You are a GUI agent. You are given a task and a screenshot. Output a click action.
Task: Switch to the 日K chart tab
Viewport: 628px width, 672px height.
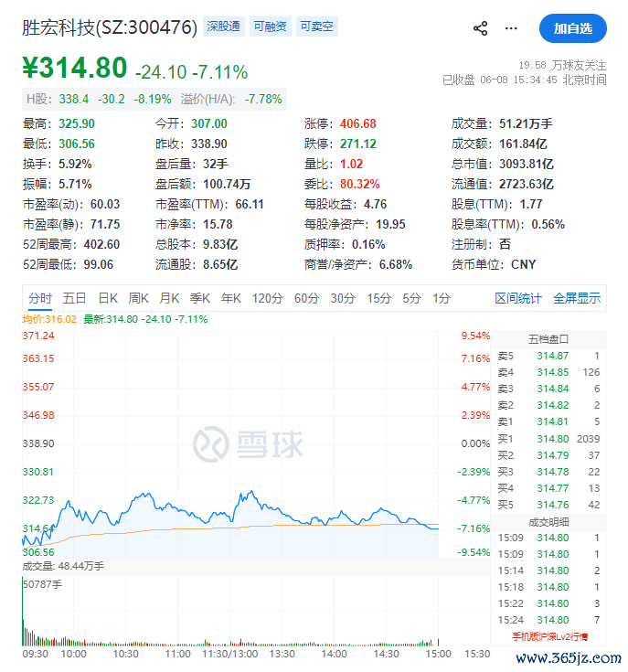pos(108,298)
